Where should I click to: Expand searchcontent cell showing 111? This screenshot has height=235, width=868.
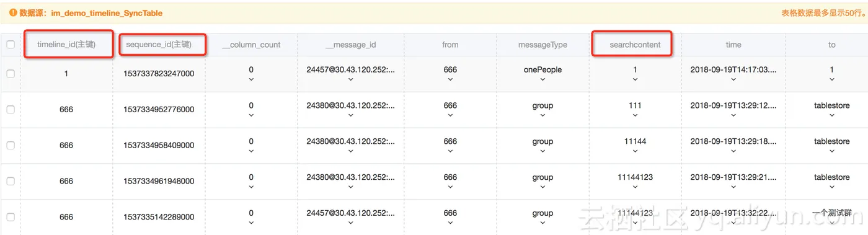(x=635, y=115)
